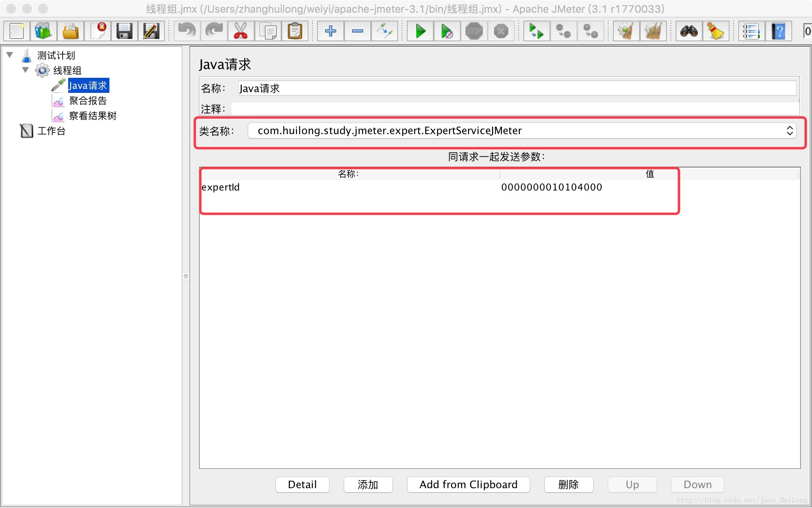Click the 删除 button

tap(569, 484)
